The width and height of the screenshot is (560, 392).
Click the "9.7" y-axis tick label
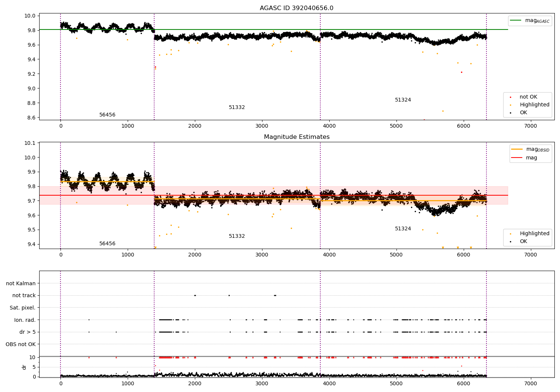click(32, 201)
